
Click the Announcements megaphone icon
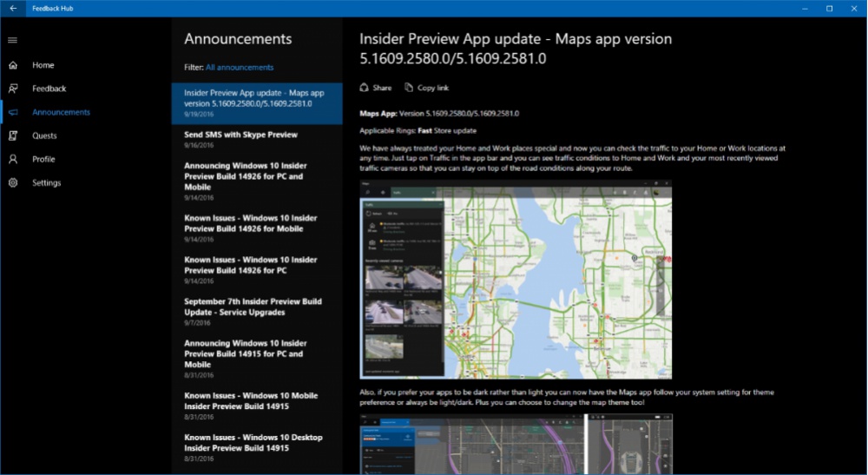pos(13,112)
